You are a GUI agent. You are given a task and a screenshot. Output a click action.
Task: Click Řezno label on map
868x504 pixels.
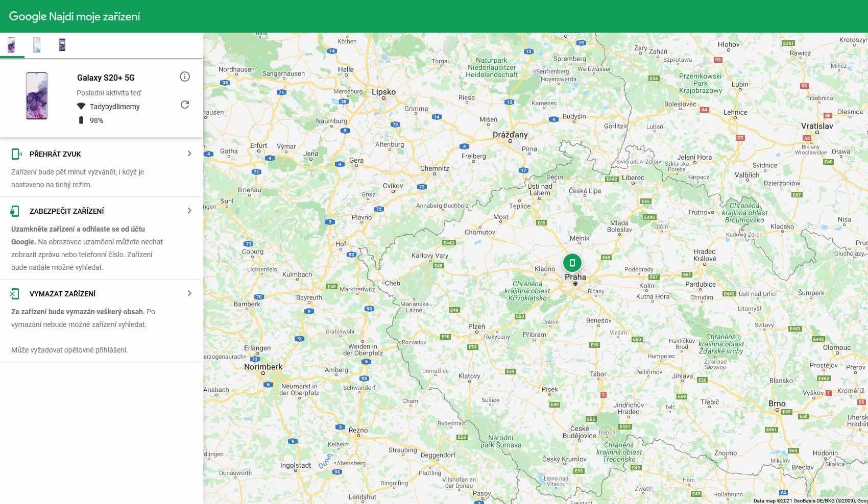tap(358, 430)
